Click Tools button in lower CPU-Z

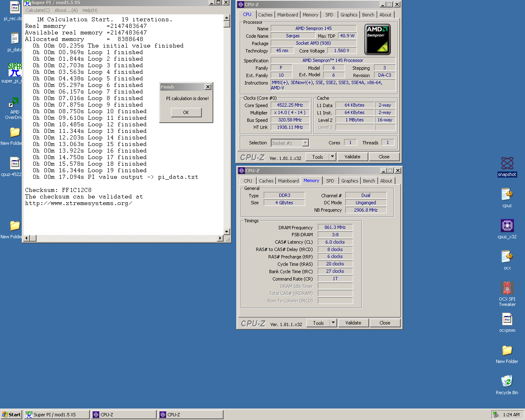click(x=318, y=323)
